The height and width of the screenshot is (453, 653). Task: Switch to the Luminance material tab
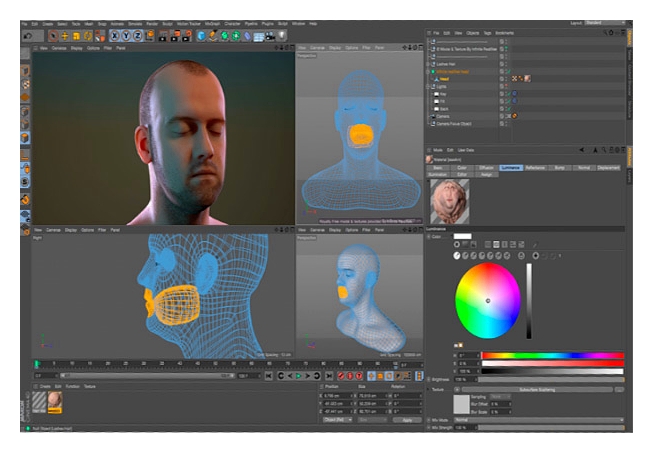[511, 168]
